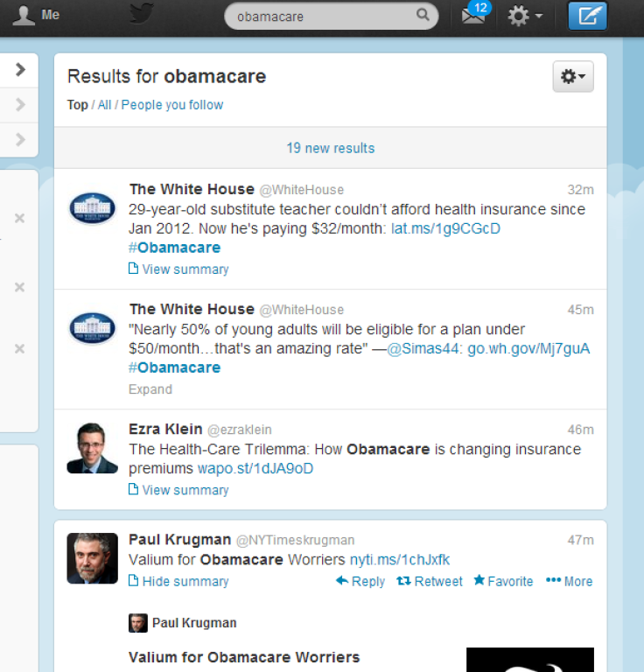Open nyti.ms/1chJxfk link
This screenshot has height=672, width=644.
pyautogui.click(x=400, y=560)
